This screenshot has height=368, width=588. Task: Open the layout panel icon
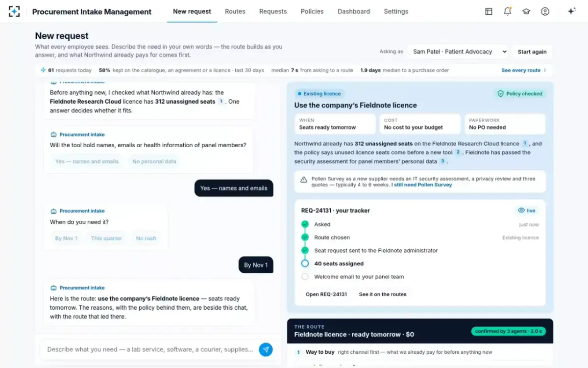(489, 11)
